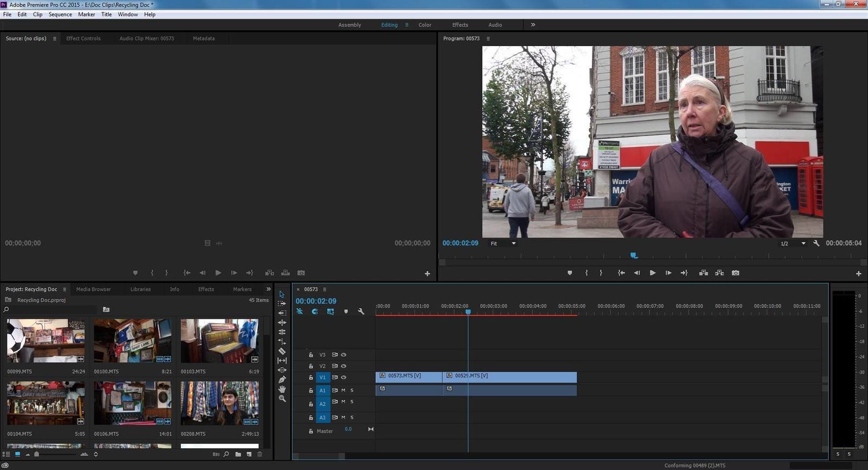This screenshot has height=470, width=868.
Task: Select the Zoom tool in the tools panel
Action: pyautogui.click(x=282, y=398)
